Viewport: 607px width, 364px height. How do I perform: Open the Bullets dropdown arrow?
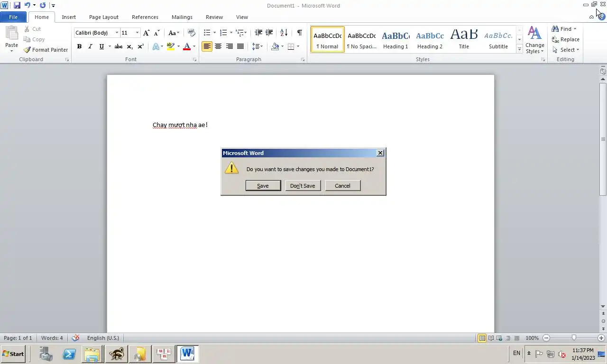(214, 33)
